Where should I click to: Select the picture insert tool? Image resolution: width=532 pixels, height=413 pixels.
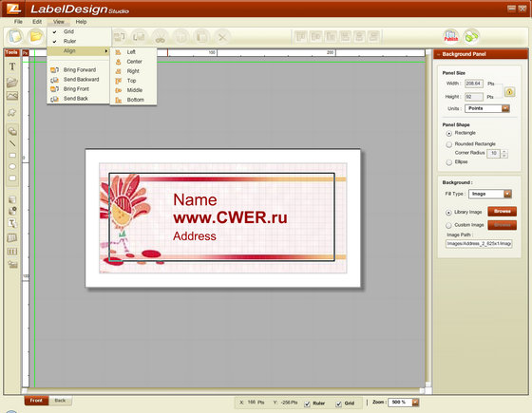tap(12, 96)
